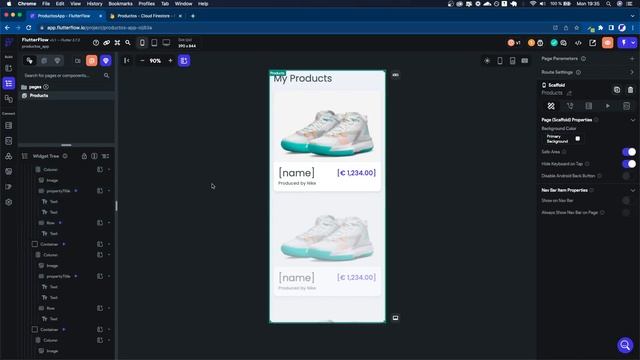Open the orange template library button
This screenshot has height=360, width=640.
point(91,61)
